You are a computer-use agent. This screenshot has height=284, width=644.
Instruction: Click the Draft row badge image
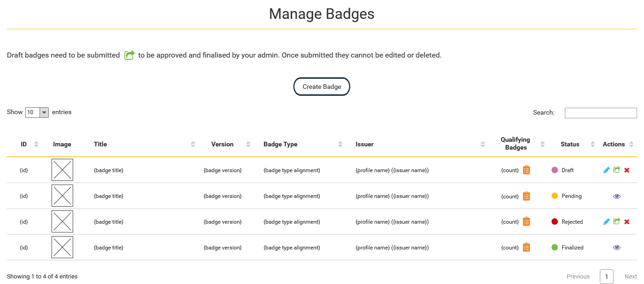tap(62, 170)
